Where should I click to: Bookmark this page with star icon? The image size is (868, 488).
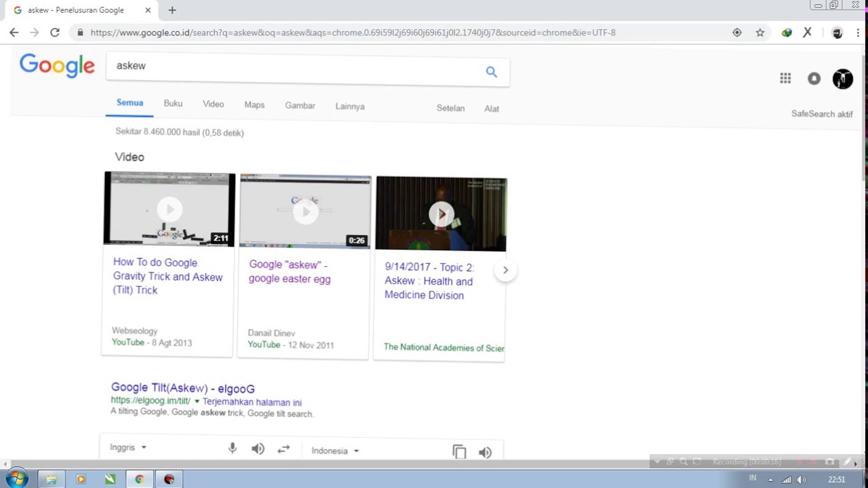760,33
